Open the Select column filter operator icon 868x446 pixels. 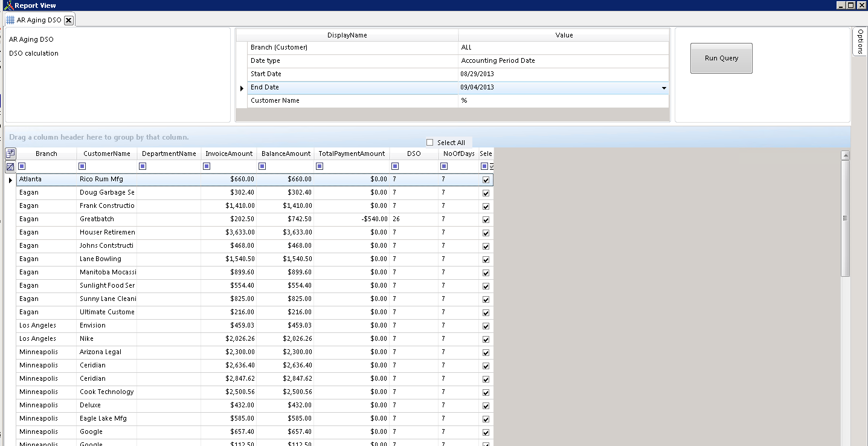(484, 166)
